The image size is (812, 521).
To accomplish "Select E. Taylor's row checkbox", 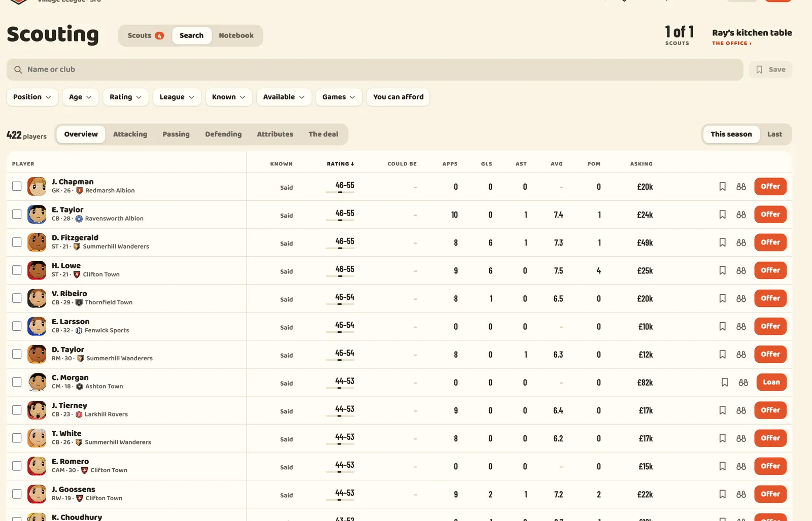I will (17, 214).
